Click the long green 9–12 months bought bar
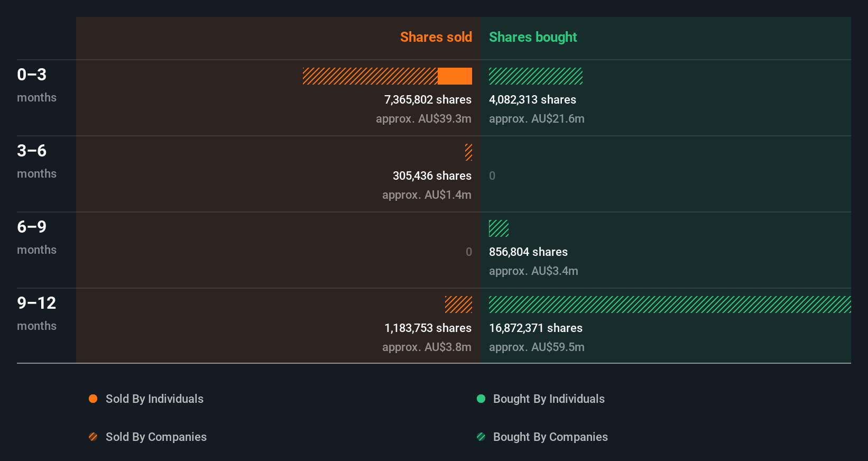Viewport: 868px width, 461px height. click(x=670, y=305)
